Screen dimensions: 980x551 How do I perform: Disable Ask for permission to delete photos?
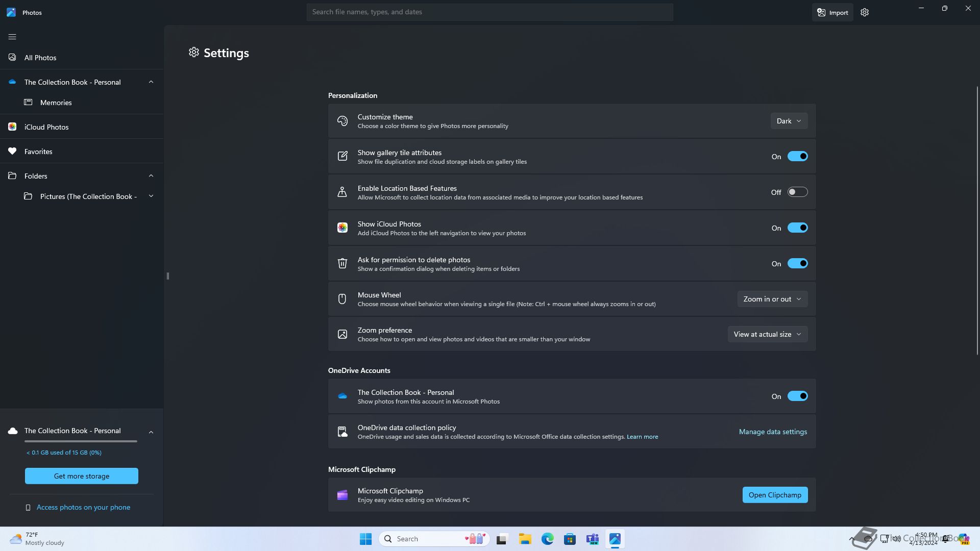(797, 263)
